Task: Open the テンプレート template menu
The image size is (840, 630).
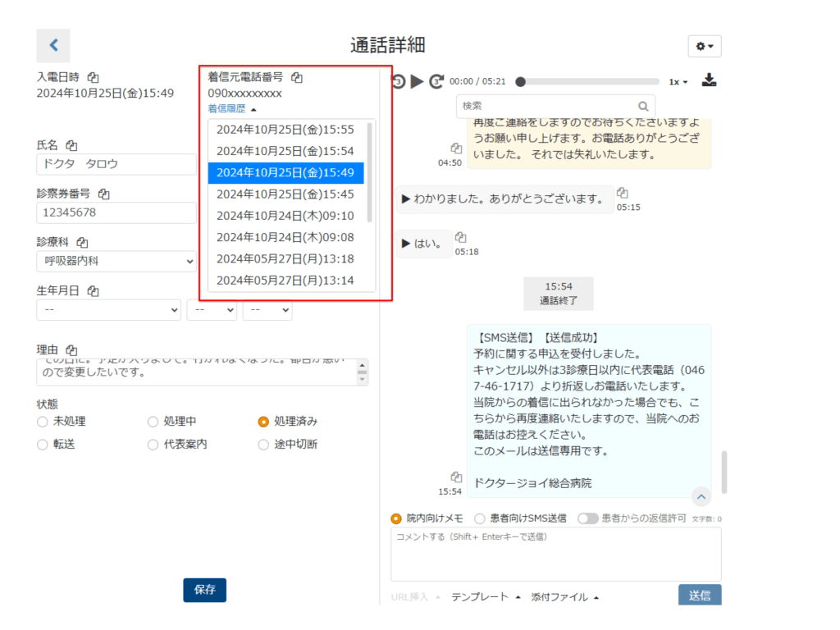Action: (486, 597)
